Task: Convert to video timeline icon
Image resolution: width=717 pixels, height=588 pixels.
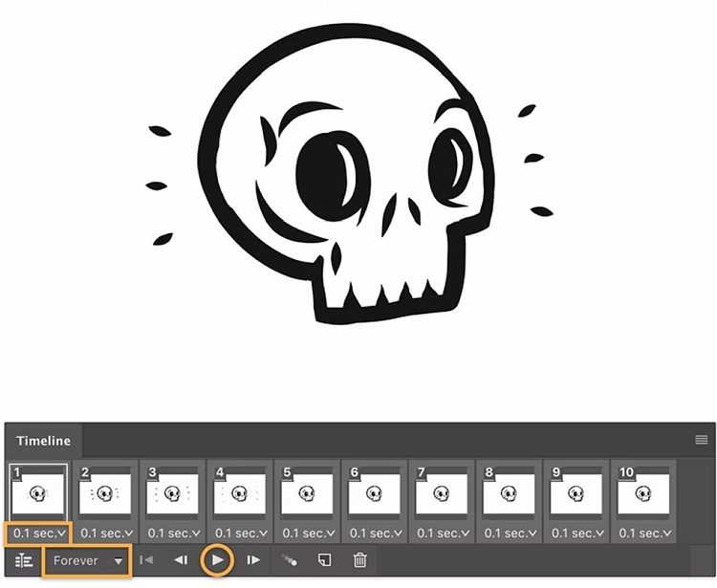Action: coord(25,560)
